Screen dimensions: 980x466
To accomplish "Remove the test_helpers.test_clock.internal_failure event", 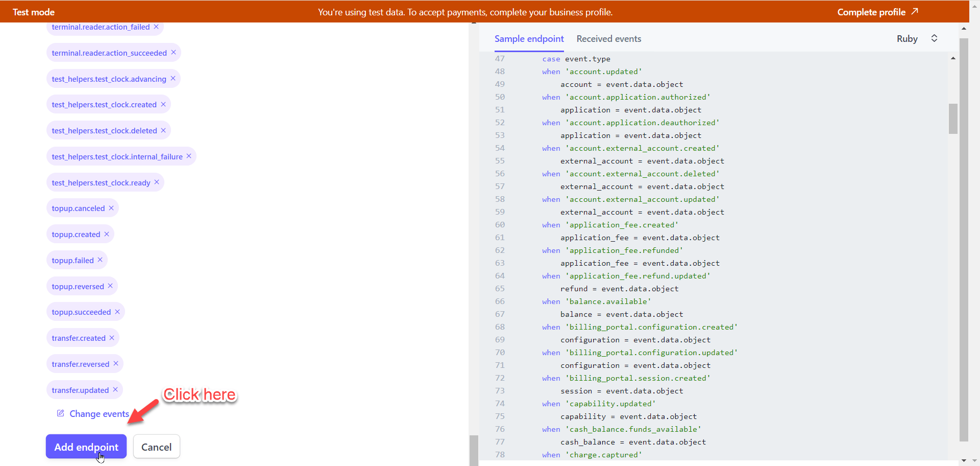I will 189,156.
